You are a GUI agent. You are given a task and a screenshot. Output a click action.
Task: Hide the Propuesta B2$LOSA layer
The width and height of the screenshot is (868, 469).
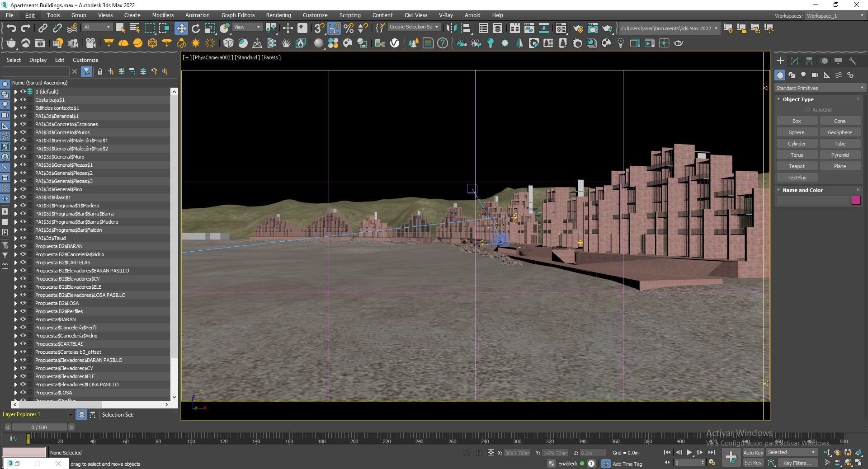[x=23, y=303]
